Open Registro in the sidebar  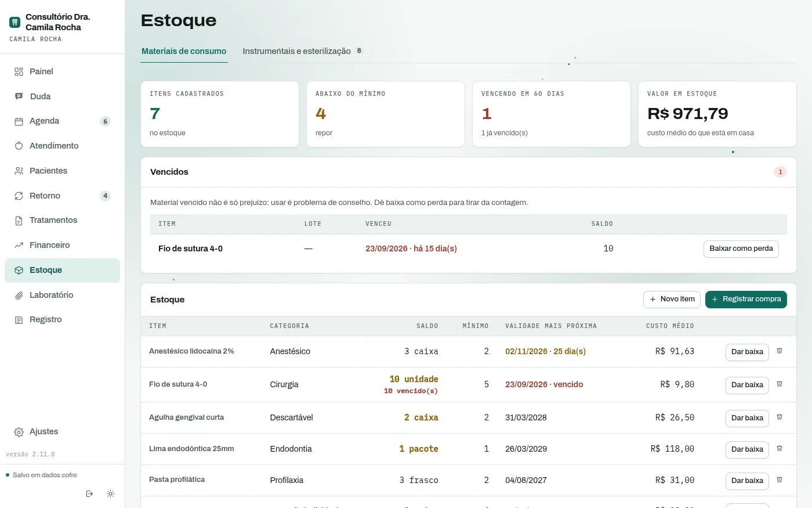pos(62,319)
